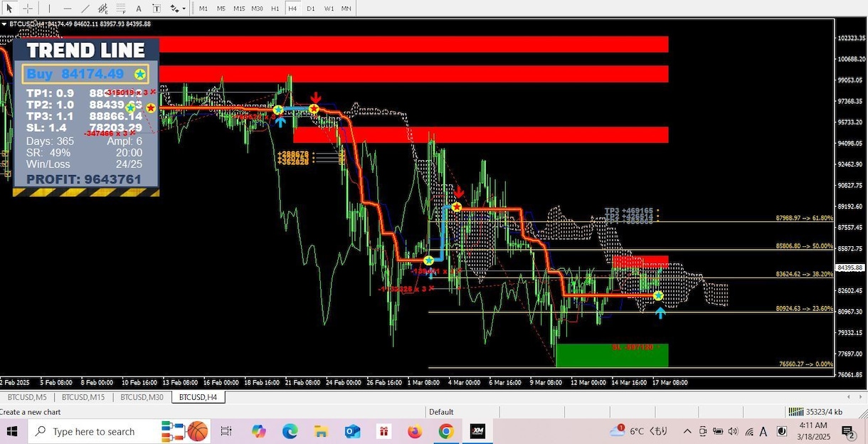Set timeframe to M30
This screenshot has height=444, width=868.
pyautogui.click(x=258, y=9)
